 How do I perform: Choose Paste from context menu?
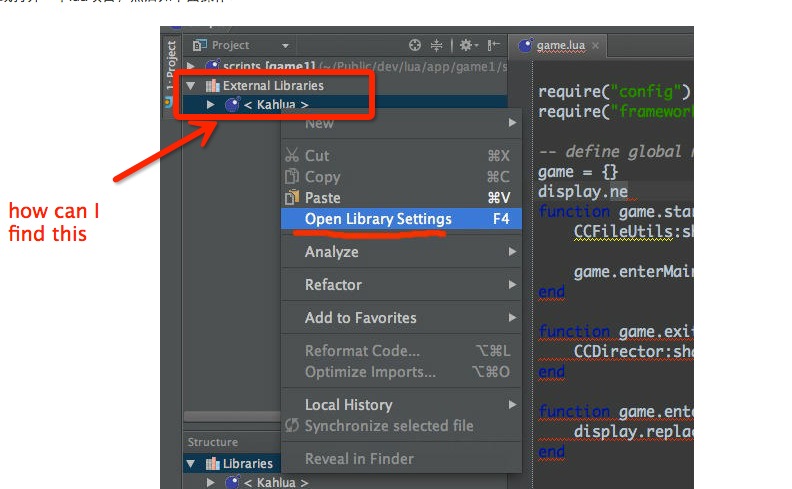(401, 198)
